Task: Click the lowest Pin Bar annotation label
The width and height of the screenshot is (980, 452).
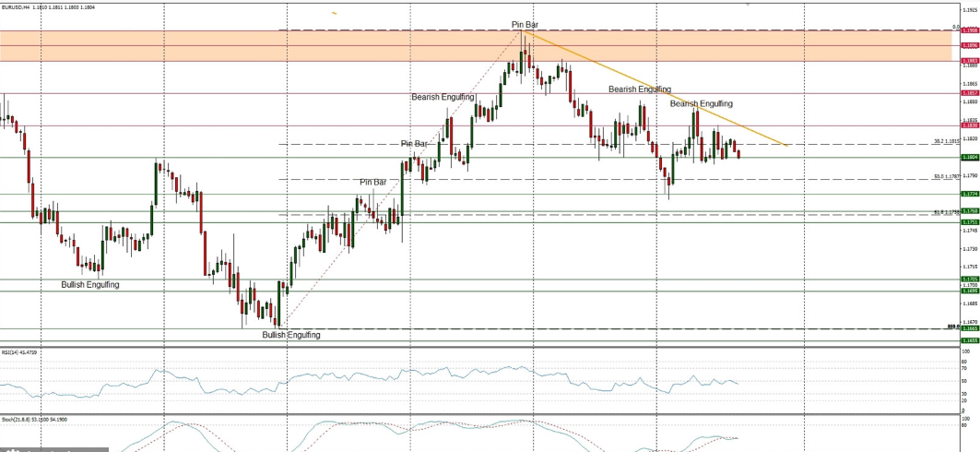Action: click(x=373, y=183)
